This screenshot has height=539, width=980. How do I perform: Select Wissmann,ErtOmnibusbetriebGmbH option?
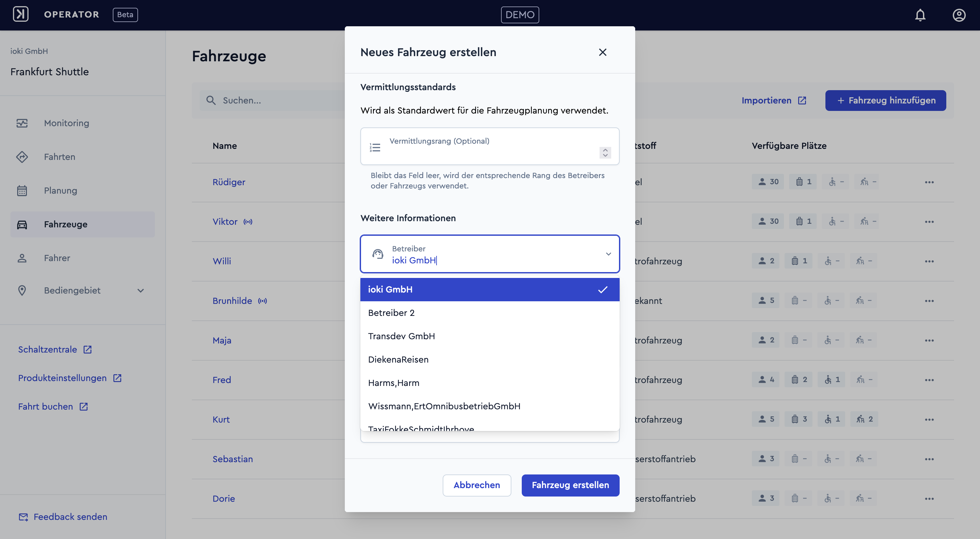[x=490, y=406]
